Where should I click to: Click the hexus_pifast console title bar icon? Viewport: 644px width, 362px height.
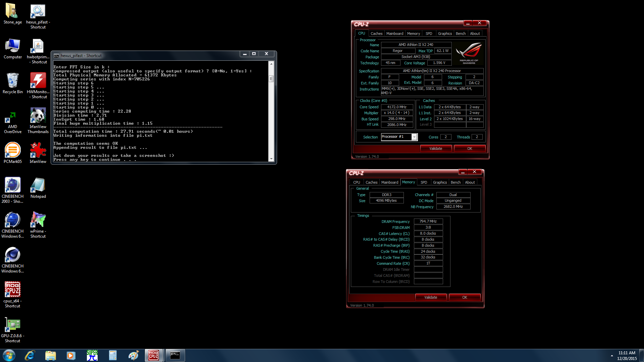(56, 56)
